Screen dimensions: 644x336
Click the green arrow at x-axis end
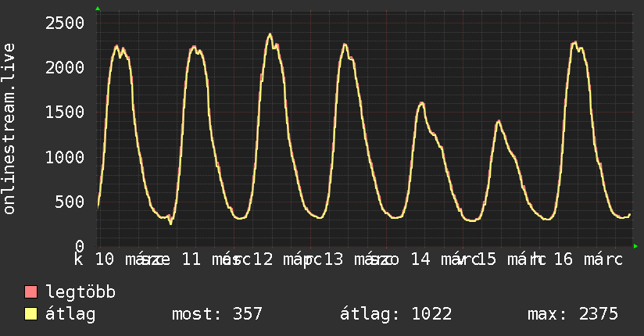[x=635, y=246]
